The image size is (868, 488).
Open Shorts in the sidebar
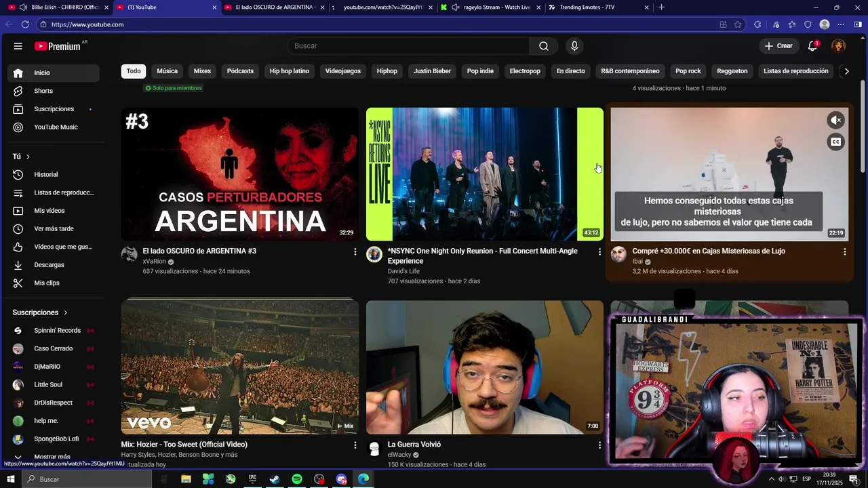click(x=54, y=91)
